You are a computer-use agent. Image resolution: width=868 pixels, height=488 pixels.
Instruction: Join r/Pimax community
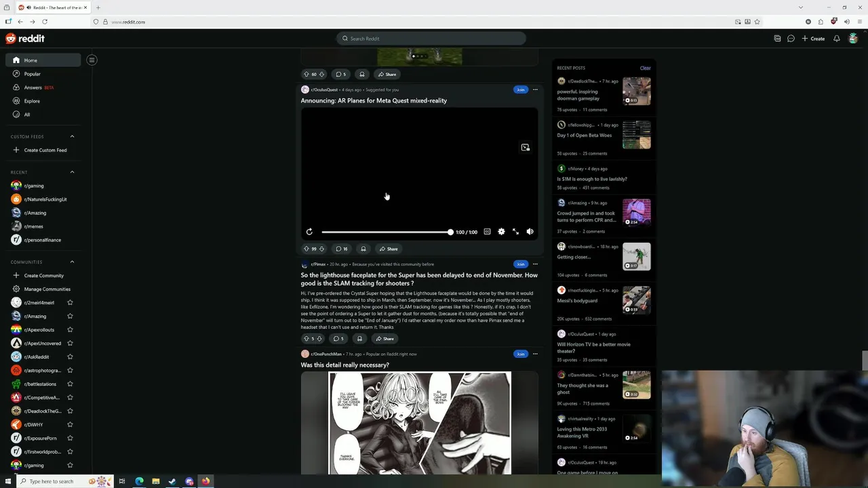520,264
